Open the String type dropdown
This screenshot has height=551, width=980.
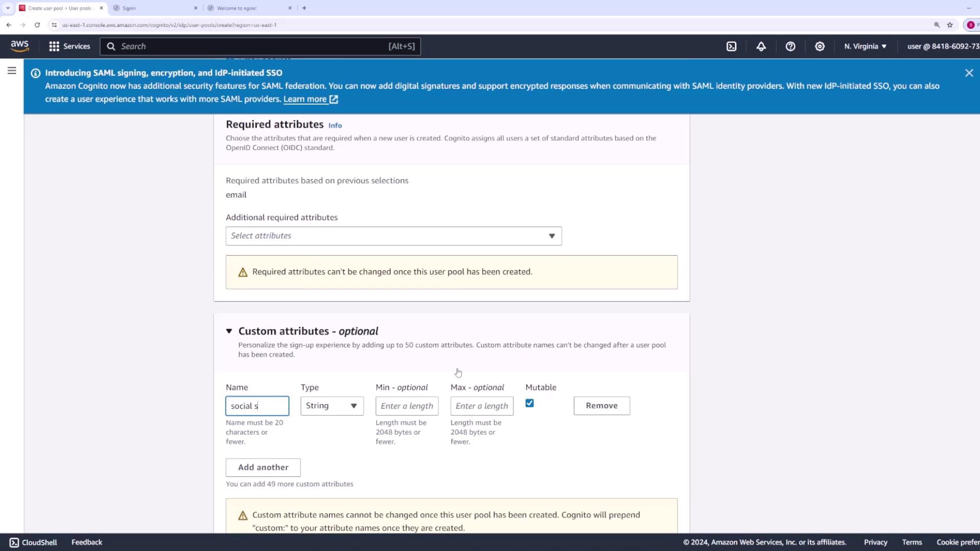click(332, 406)
